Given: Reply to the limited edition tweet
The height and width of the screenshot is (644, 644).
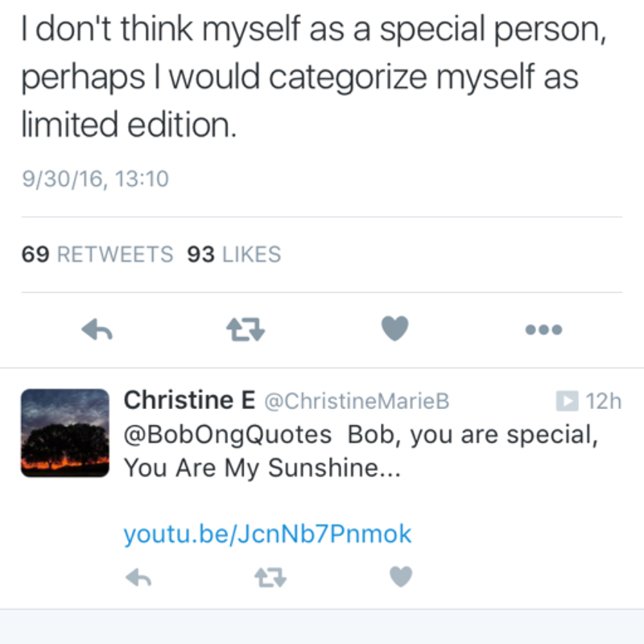Looking at the screenshot, I should [x=97, y=329].
